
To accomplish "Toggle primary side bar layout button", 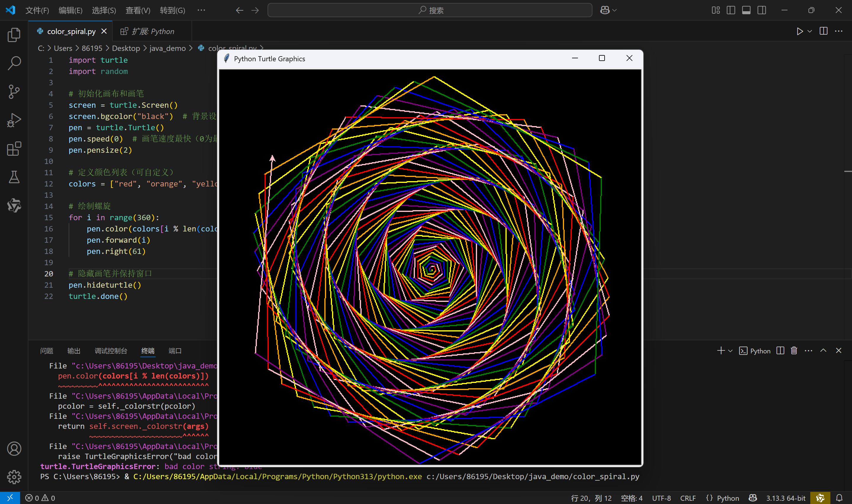I will pos(731,10).
